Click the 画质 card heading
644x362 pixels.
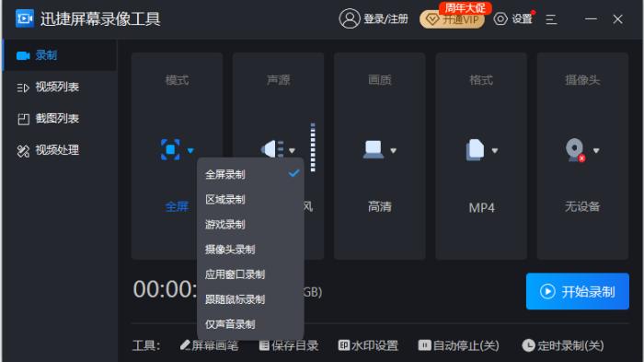[x=380, y=80]
